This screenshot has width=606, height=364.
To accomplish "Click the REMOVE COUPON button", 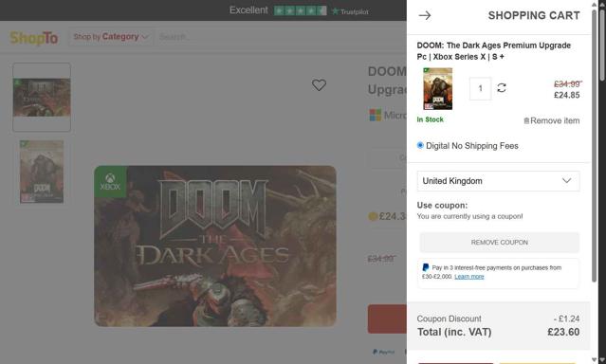I will (x=500, y=243).
